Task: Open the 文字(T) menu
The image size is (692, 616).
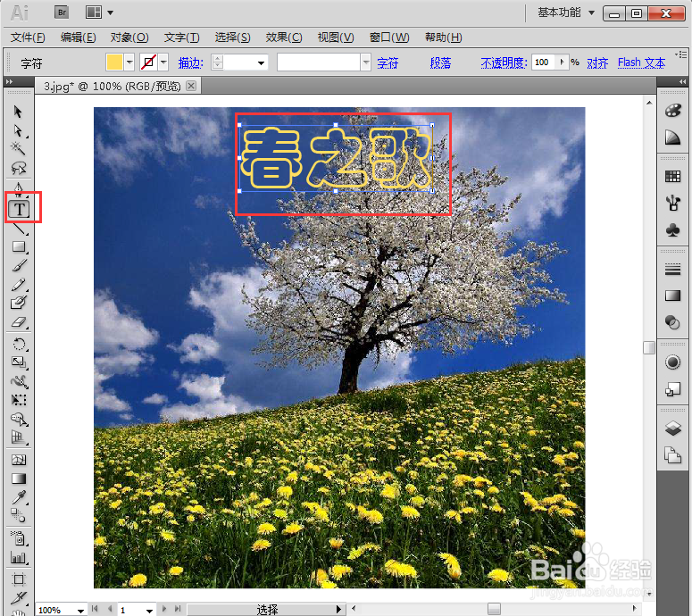Action: [x=182, y=37]
